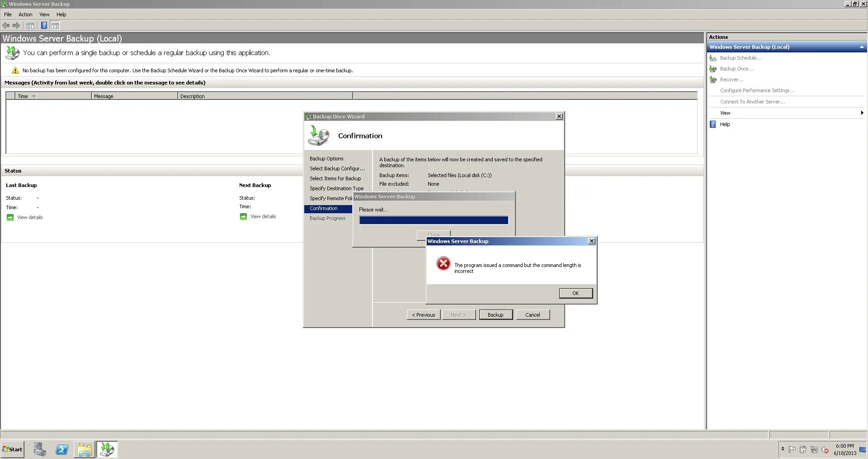Open View details under Next Backup
The height and width of the screenshot is (459, 868).
click(x=263, y=216)
